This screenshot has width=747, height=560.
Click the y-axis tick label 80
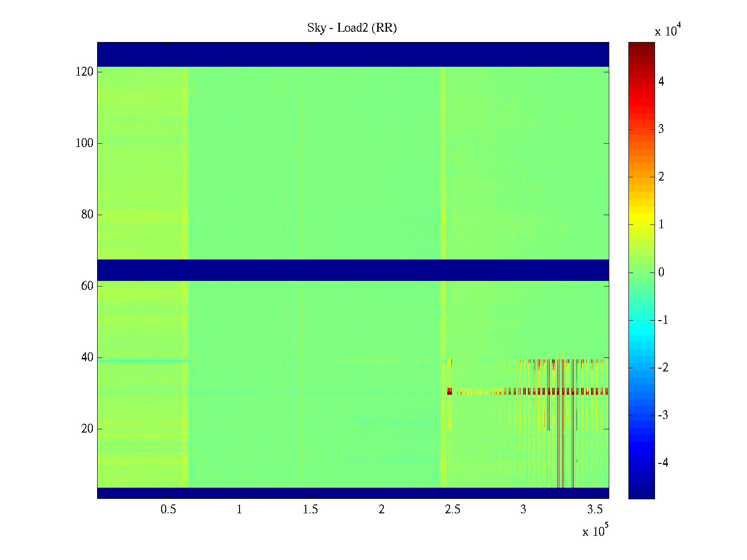pos(87,215)
